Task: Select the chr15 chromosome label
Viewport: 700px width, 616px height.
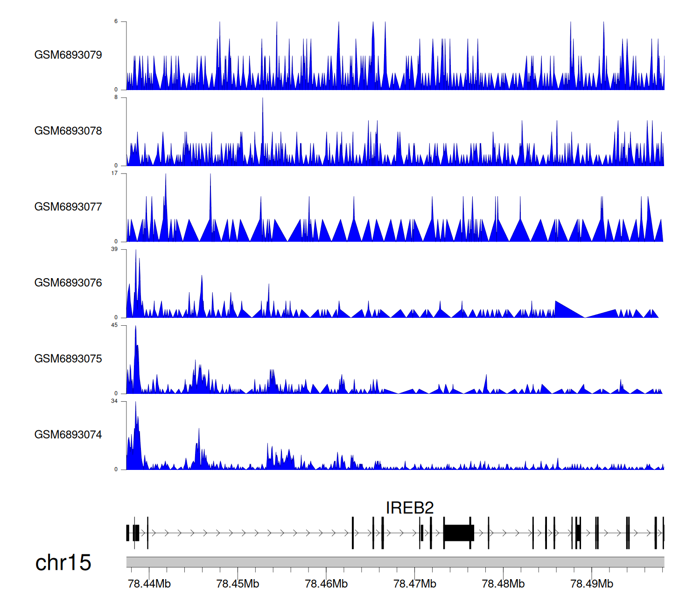Action: click(63, 563)
